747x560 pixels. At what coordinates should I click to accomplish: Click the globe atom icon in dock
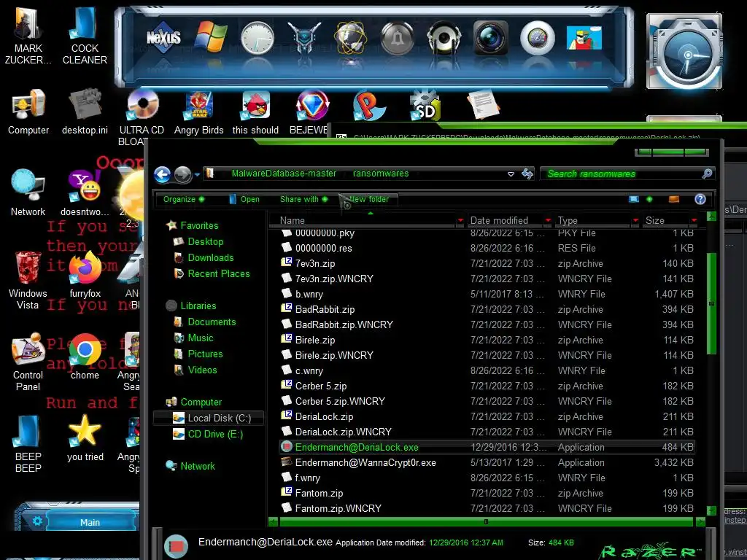coord(351,38)
